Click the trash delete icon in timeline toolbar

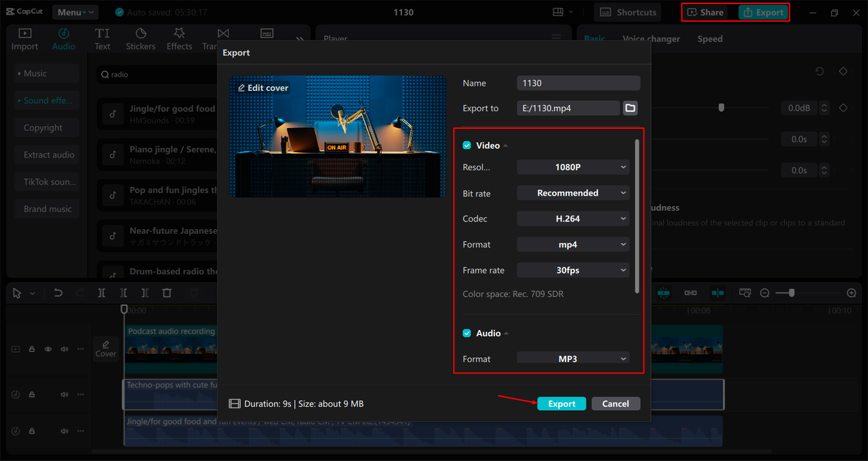click(167, 293)
